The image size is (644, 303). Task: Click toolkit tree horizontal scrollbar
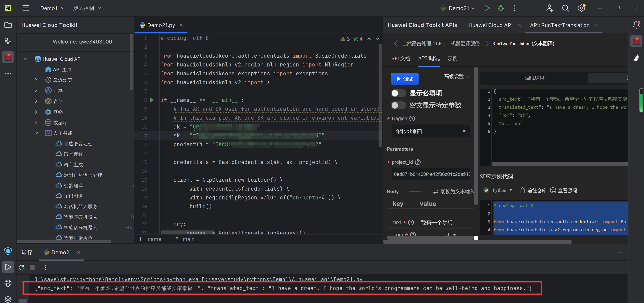click(x=64, y=241)
